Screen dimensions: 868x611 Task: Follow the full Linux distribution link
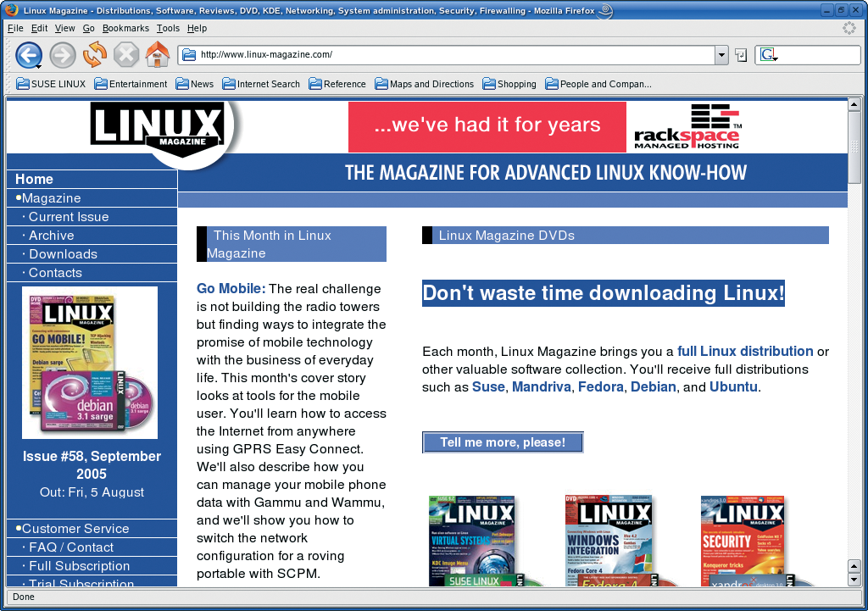click(745, 352)
